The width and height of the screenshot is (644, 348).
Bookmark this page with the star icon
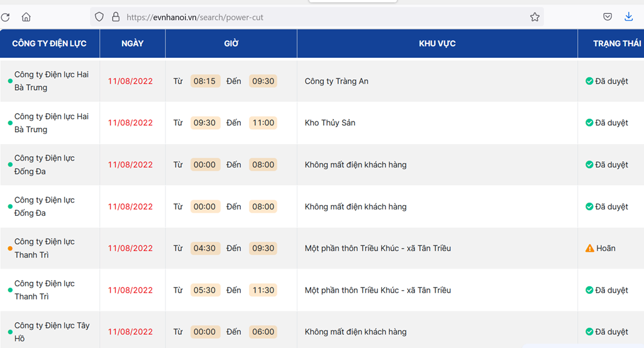pos(535,17)
